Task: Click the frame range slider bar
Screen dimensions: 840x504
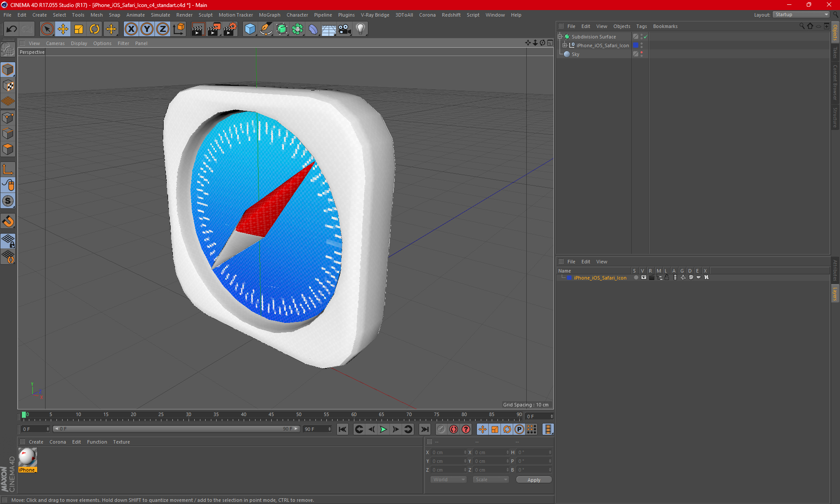Action: pos(176,429)
